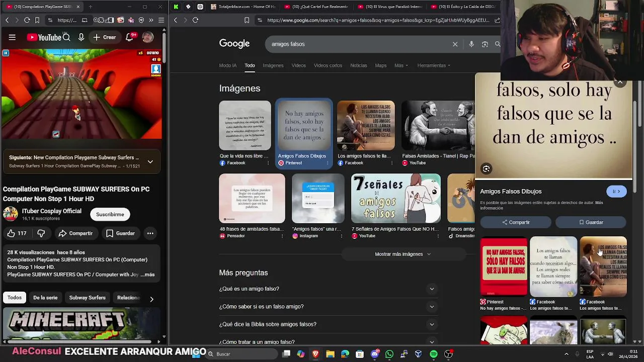Open YouTube browser window main menu
Image resolution: width=644 pixels, height=362 pixels.
pyautogui.click(x=161, y=20)
